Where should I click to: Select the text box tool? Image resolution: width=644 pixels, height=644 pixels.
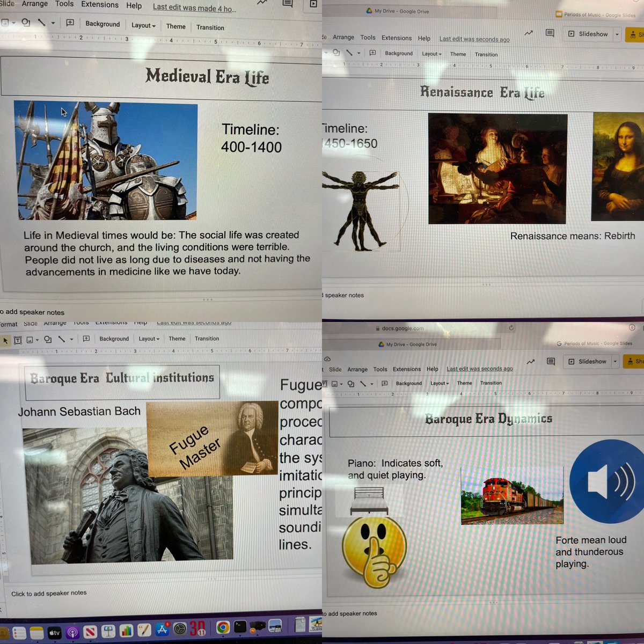(18, 339)
